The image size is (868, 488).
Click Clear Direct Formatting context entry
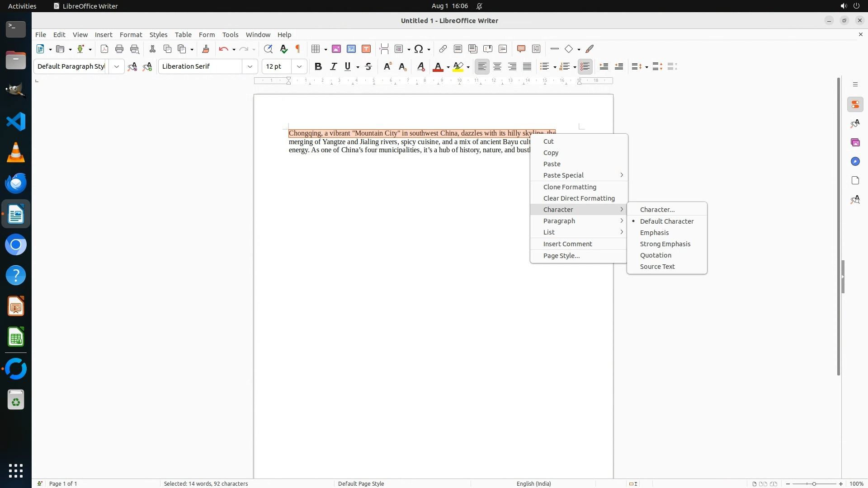coord(579,198)
